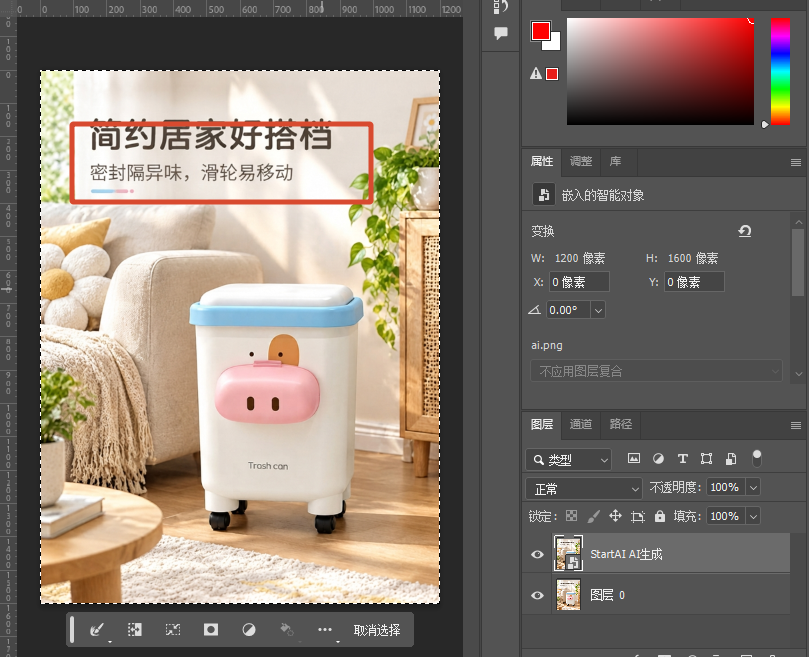Open the fill dropdown arrow
Viewport: 809px width, 657px height.
pyautogui.click(x=753, y=516)
